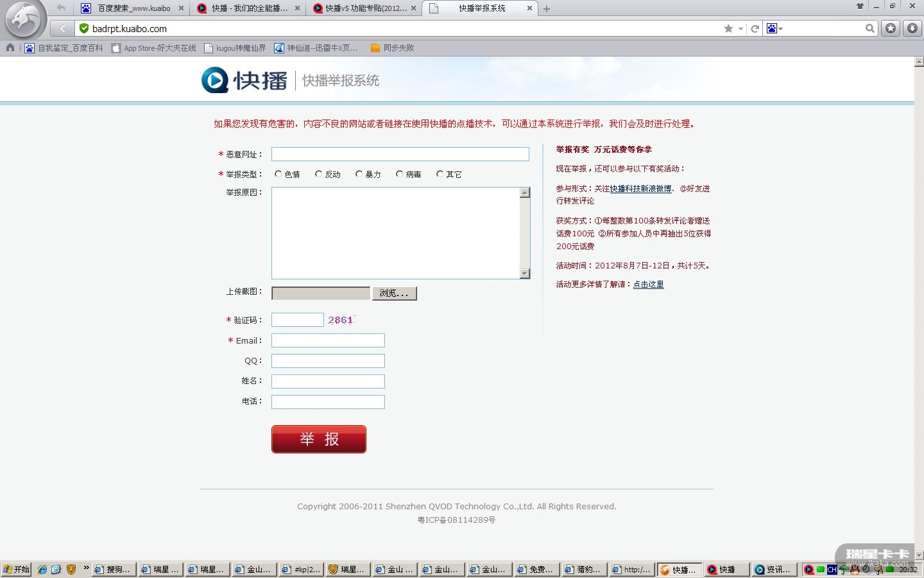Open the 同步失败 bookmark folder
Viewport: 924px width, 578px height.
(x=392, y=48)
